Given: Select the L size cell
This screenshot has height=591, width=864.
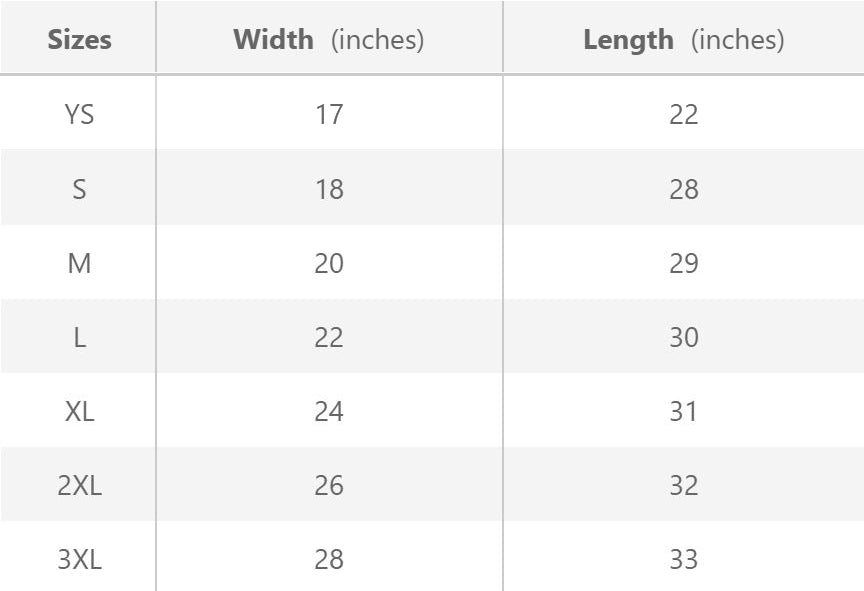Looking at the screenshot, I should pyautogui.click(x=79, y=337).
